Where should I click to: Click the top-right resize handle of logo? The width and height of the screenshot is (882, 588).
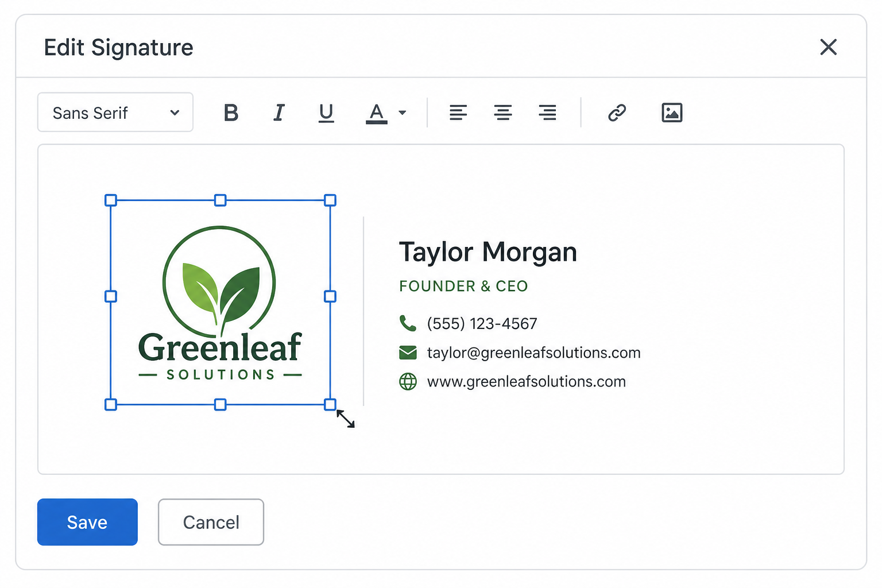click(x=330, y=200)
